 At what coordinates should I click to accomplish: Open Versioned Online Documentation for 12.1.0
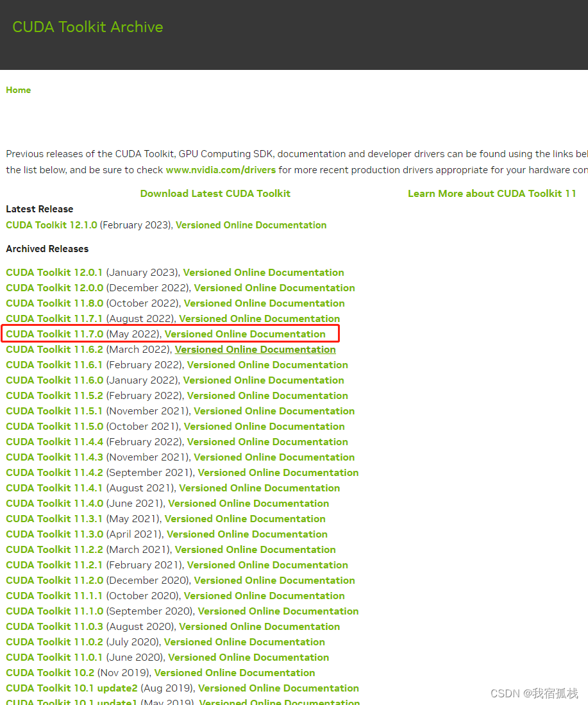[x=251, y=225]
